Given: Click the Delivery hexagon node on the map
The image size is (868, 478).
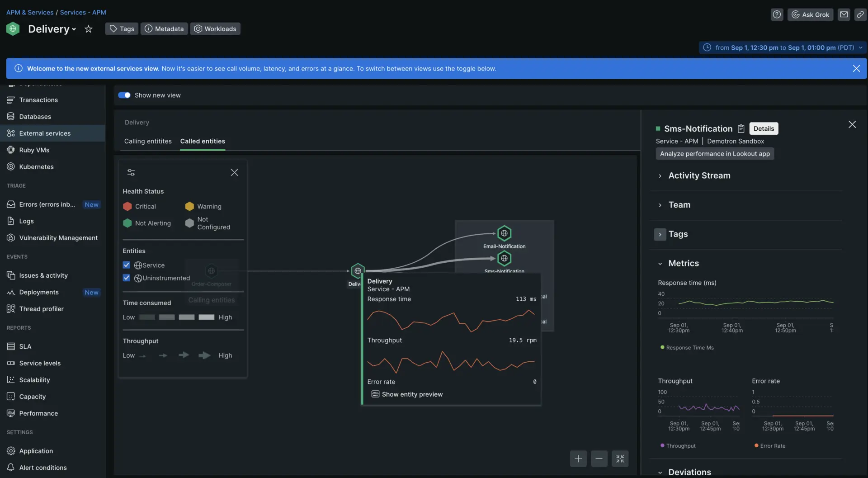Looking at the screenshot, I should click(x=358, y=271).
